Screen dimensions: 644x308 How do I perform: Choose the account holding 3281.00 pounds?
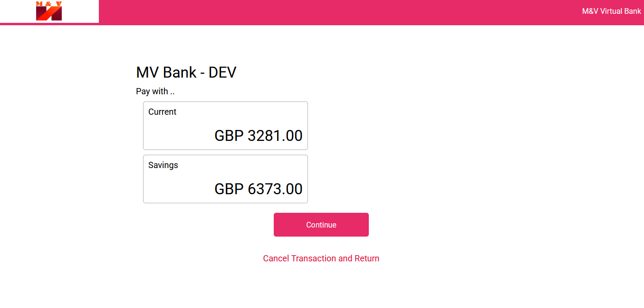[225, 126]
